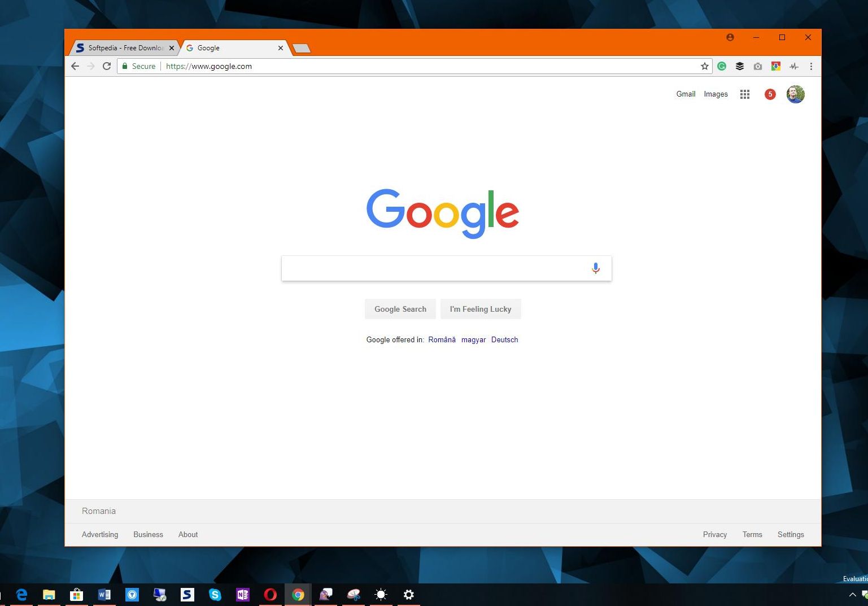This screenshot has width=868, height=606.
Task: Open the Google account profile picture
Action: [x=795, y=94]
